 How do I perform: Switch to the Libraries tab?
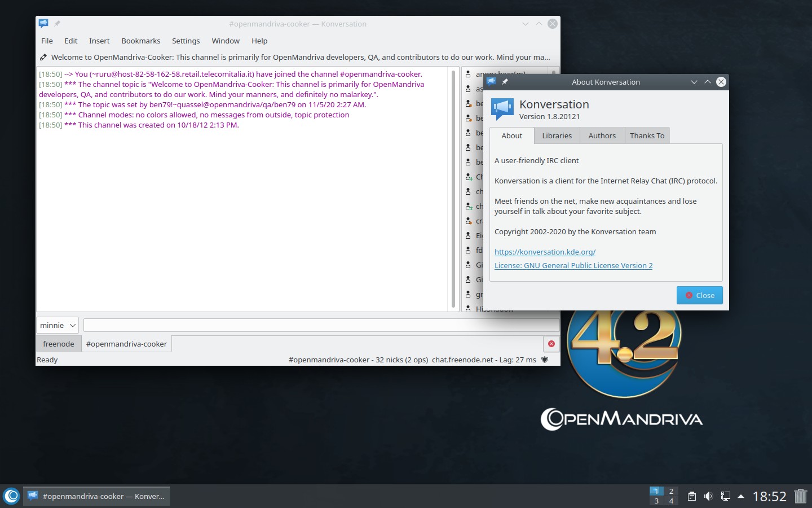click(557, 135)
